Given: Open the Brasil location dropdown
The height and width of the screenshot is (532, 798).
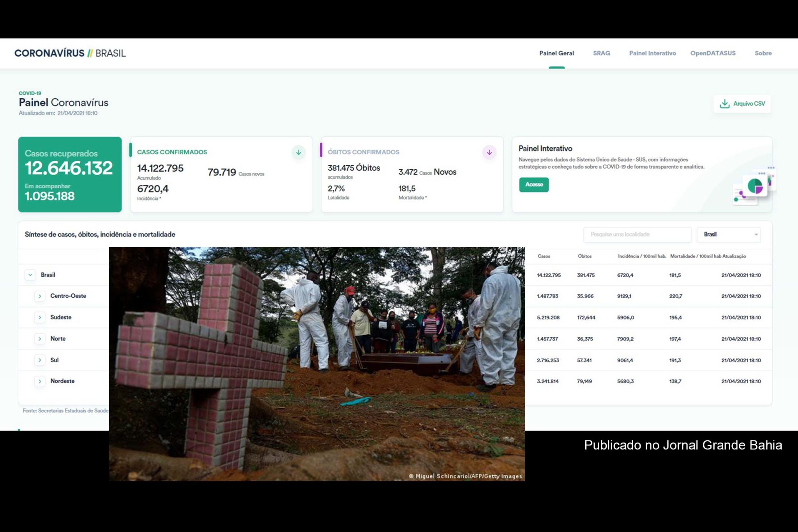Looking at the screenshot, I should [x=728, y=235].
